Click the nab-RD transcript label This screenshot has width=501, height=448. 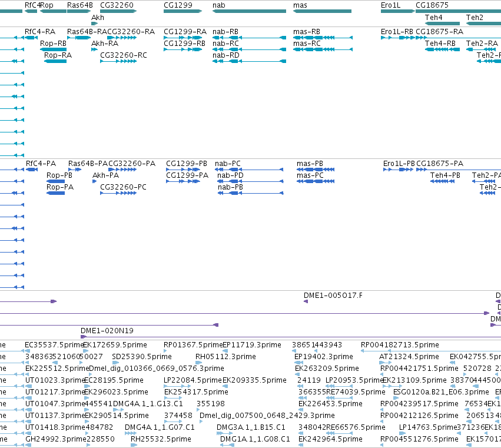[x=226, y=55]
